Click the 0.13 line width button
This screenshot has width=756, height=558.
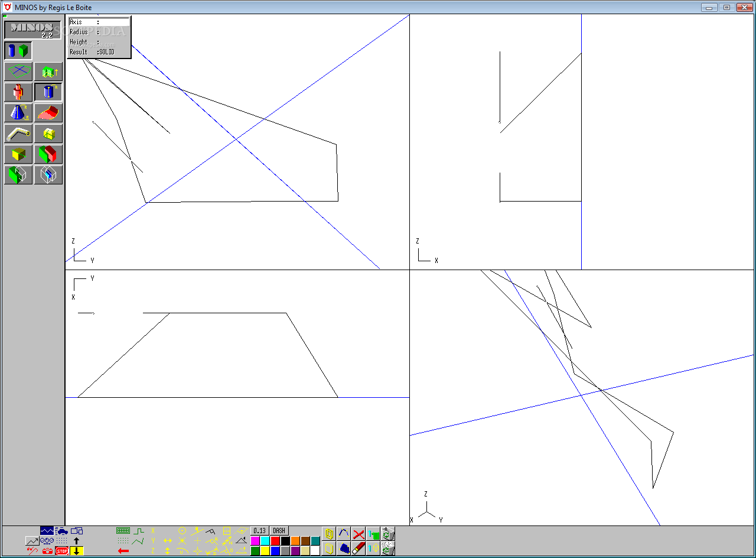pos(260,531)
